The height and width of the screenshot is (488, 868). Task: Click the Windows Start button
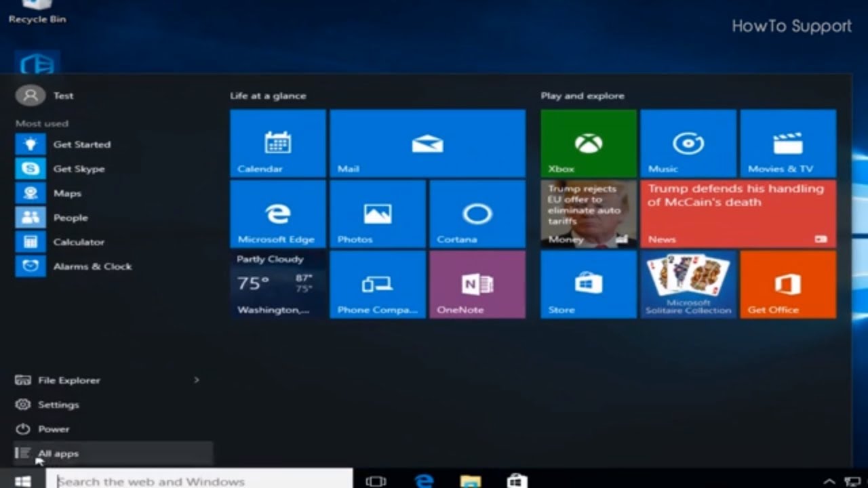[x=22, y=481]
